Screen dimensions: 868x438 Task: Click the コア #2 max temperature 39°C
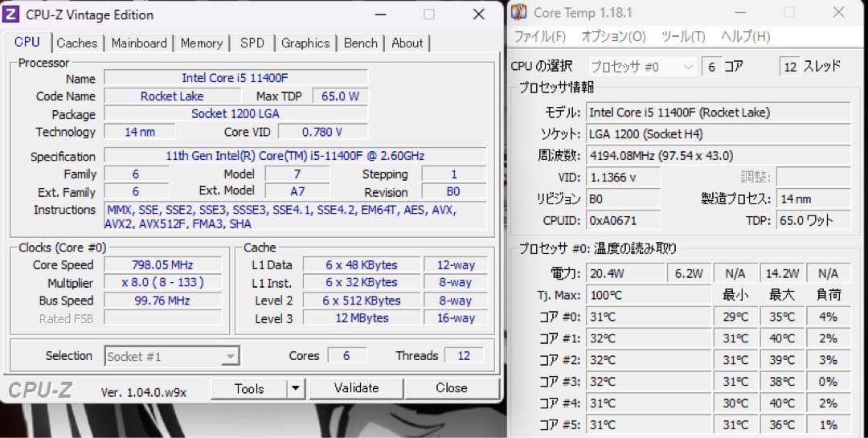coord(782,360)
